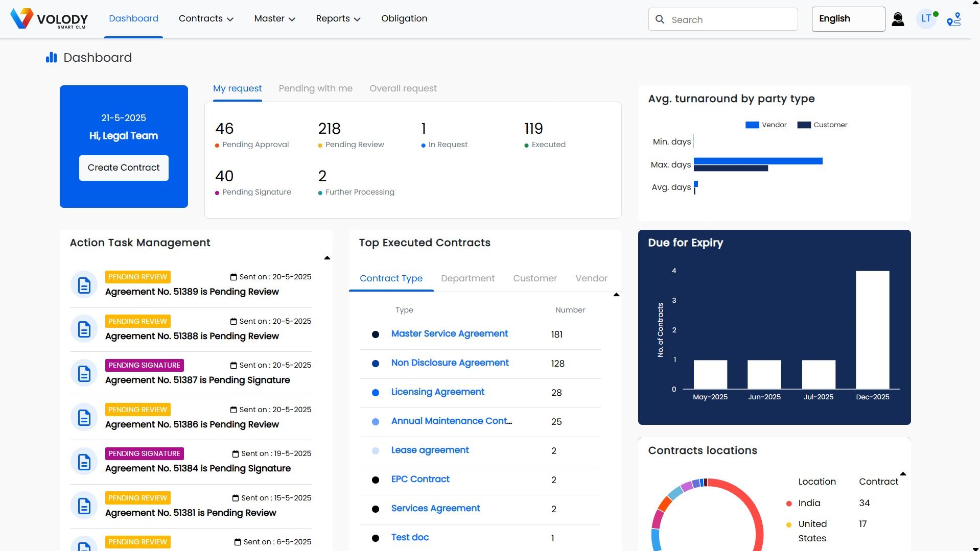Toggle Customer legend in turnaround chart
The width and height of the screenshot is (980, 551).
tap(822, 125)
